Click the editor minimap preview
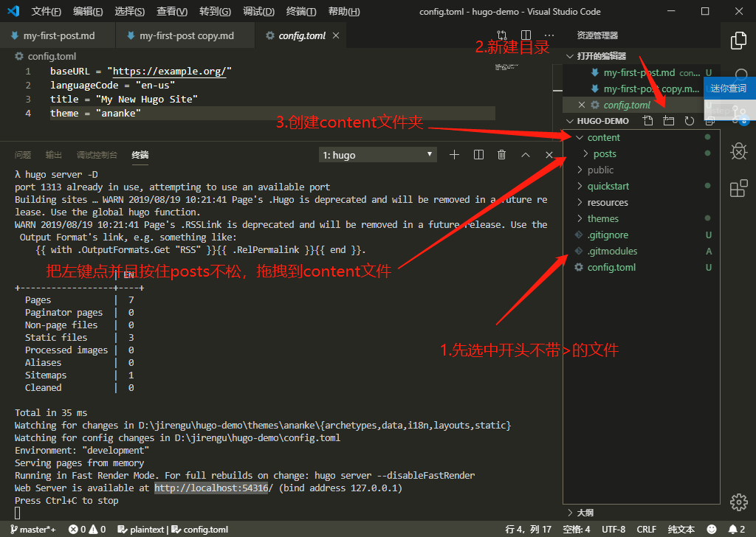This screenshot has width=756, height=537. [506, 67]
